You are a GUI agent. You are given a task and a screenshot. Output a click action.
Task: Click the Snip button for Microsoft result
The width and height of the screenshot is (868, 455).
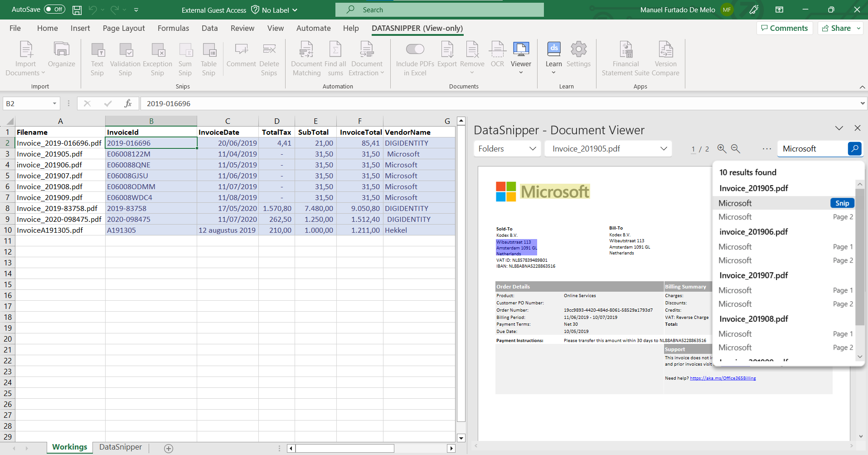pyautogui.click(x=842, y=203)
